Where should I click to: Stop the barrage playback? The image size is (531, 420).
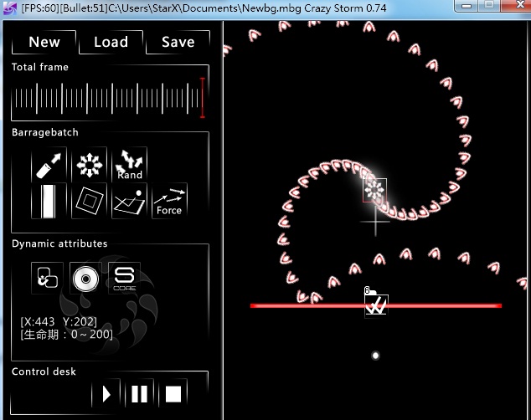click(x=173, y=393)
